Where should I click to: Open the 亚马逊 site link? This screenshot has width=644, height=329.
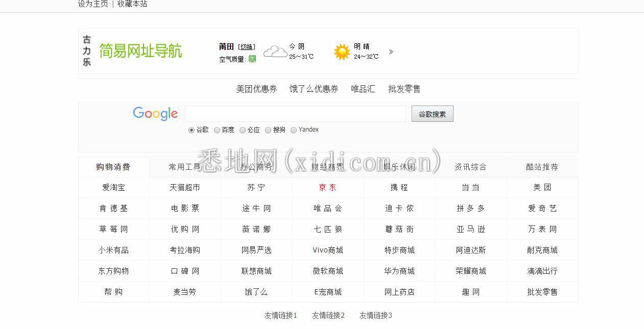point(471,230)
